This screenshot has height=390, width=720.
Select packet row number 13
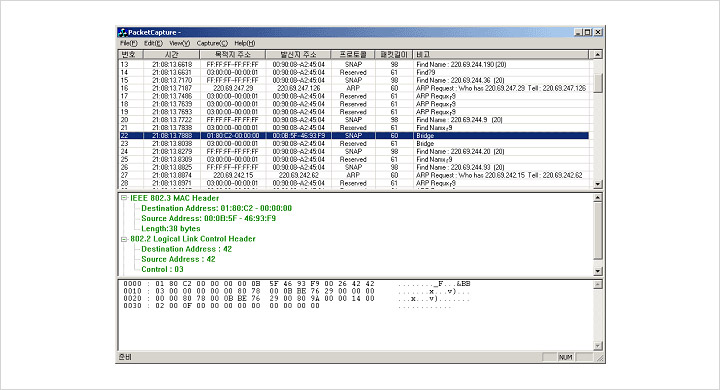[354, 64]
